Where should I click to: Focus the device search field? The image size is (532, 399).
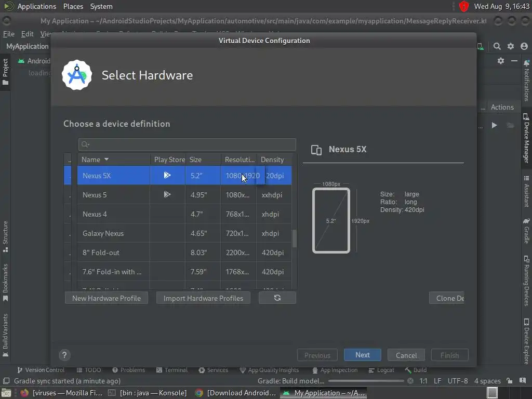(x=187, y=144)
